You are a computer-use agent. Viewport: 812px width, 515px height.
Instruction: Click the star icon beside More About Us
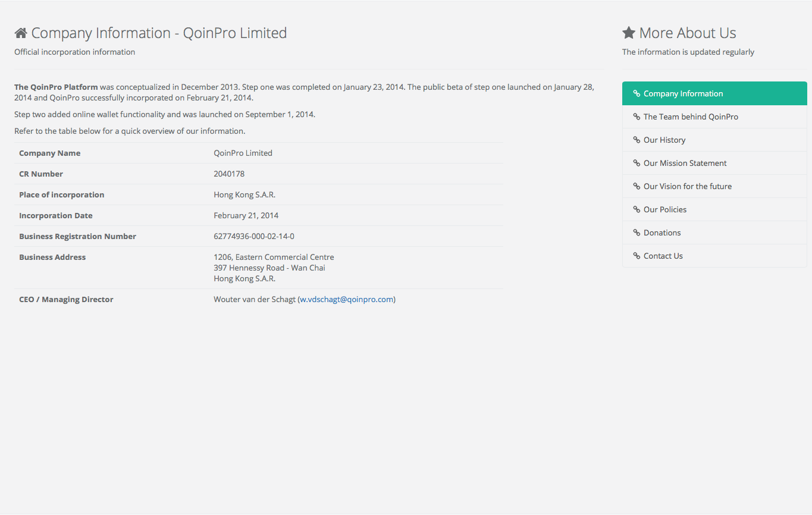coord(629,33)
